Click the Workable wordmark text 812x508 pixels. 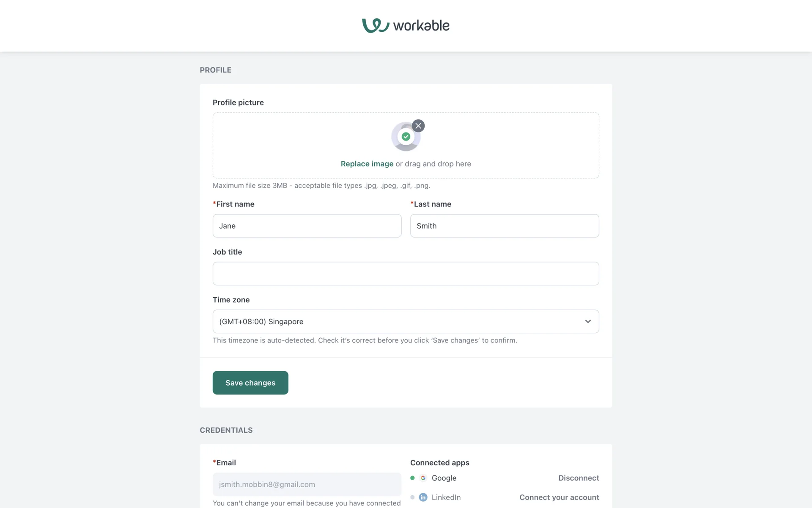coord(421,26)
